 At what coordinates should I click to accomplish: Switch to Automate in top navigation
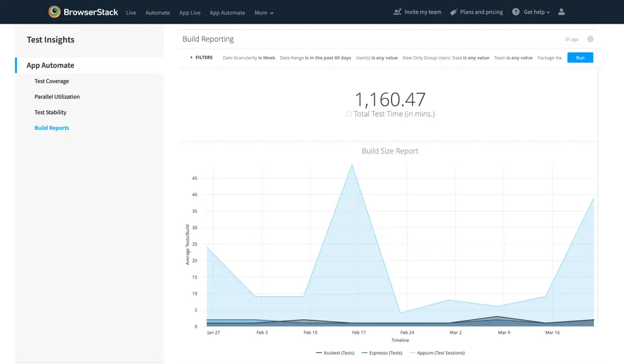coord(157,12)
